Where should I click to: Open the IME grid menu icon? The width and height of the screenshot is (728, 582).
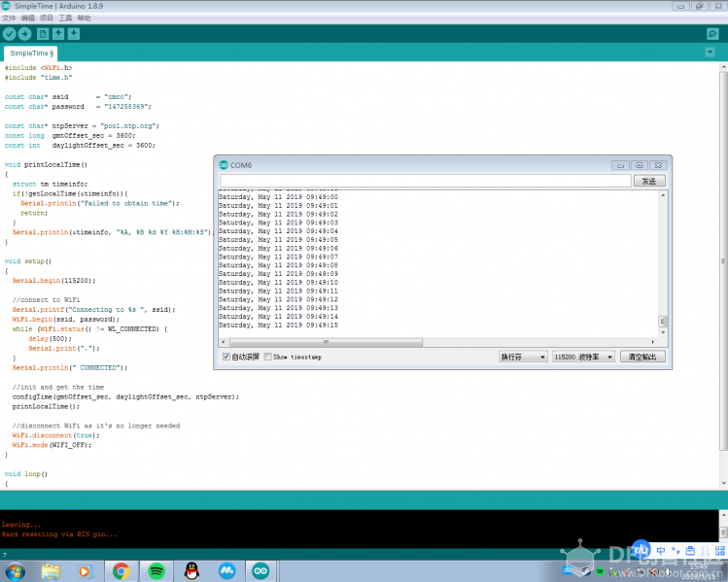click(x=719, y=551)
